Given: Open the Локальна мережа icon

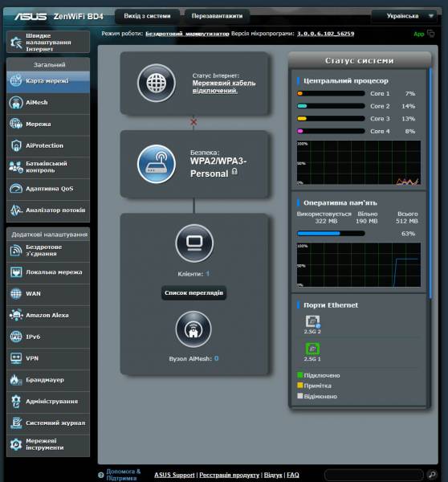Looking at the screenshot, I should pyautogui.click(x=16, y=272).
